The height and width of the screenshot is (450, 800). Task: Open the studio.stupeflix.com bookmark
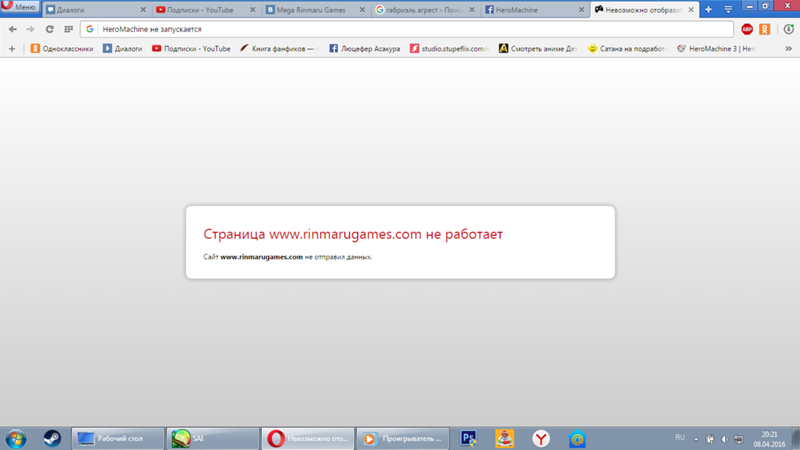click(449, 48)
